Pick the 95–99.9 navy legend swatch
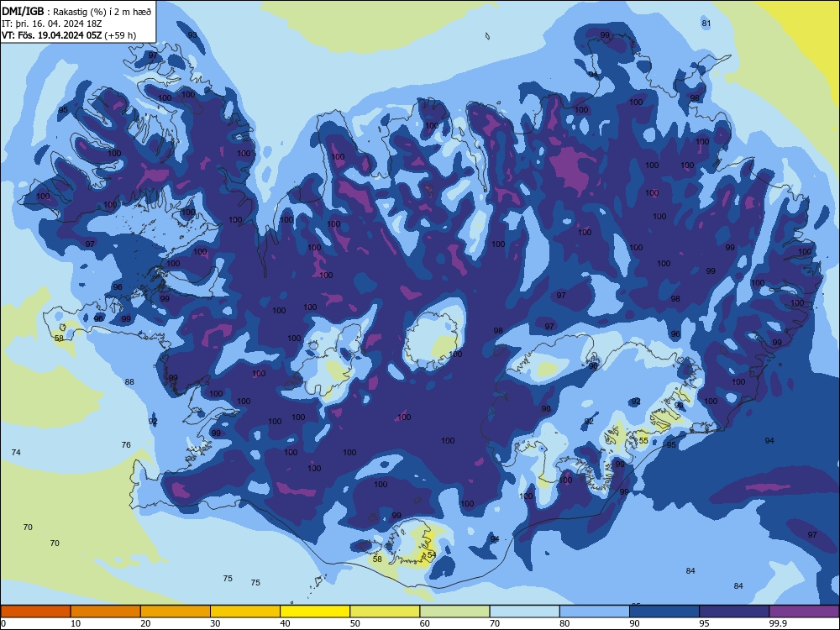The height and width of the screenshot is (630, 840). point(734,612)
